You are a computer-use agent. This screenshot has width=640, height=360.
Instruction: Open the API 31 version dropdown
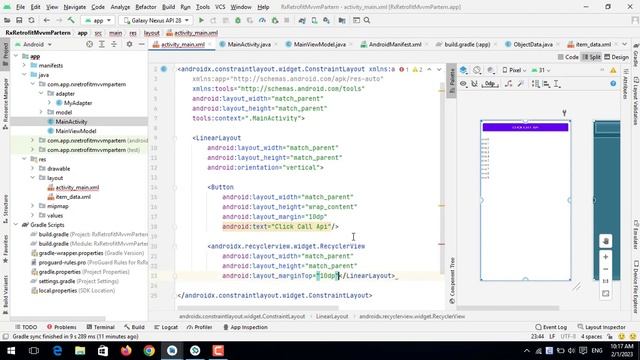point(541,70)
